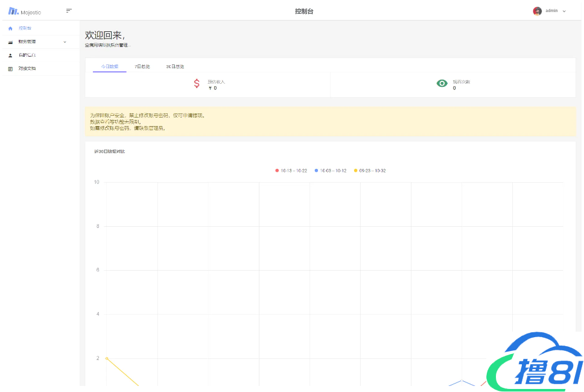The height and width of the screenshot is (392, 584).
Task: Collapse the sidebar with the hamburger icon
Action: [x=69, y=10]
